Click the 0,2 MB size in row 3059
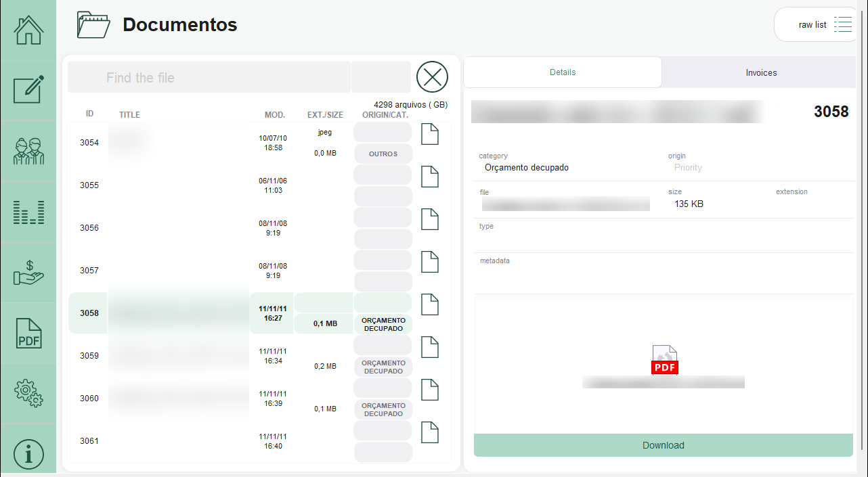868x477 pixels. point(325,367)
